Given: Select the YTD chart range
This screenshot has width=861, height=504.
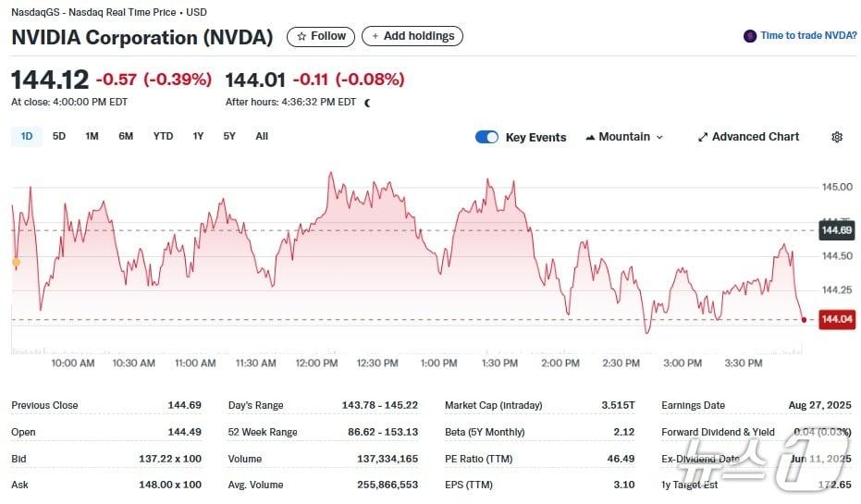Looking at the screenshot, I should [163, 136].
